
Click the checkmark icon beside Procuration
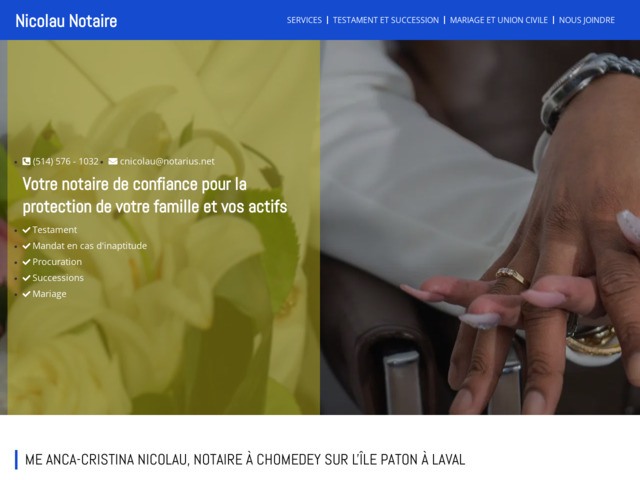pyautogui.click(x=27, y=262)
